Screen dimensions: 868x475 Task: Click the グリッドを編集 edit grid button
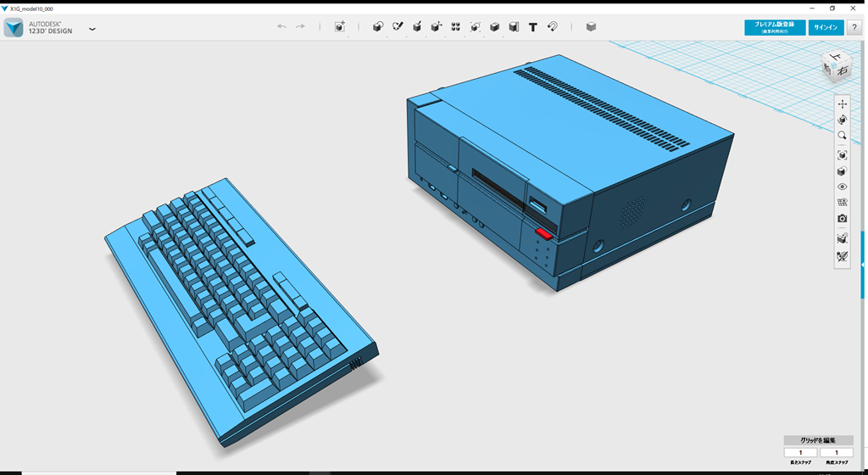(818, 440)
